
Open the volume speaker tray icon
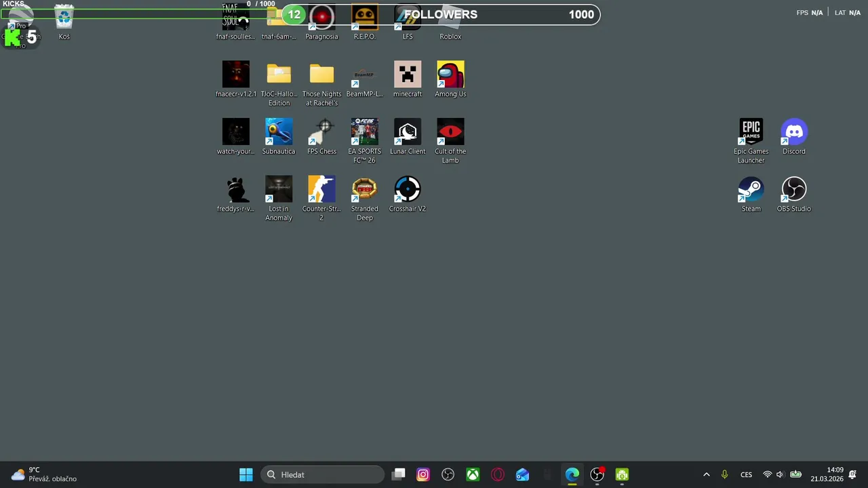780,474
